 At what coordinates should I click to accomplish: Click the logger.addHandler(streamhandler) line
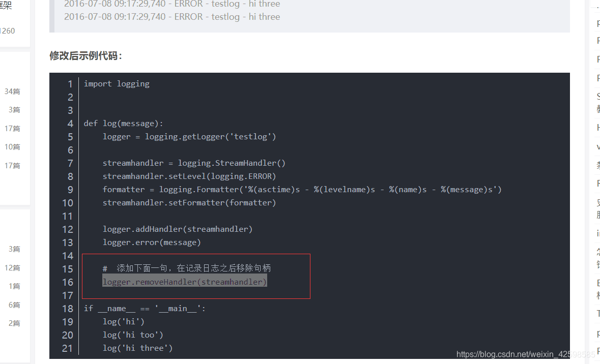click(178, 229)
